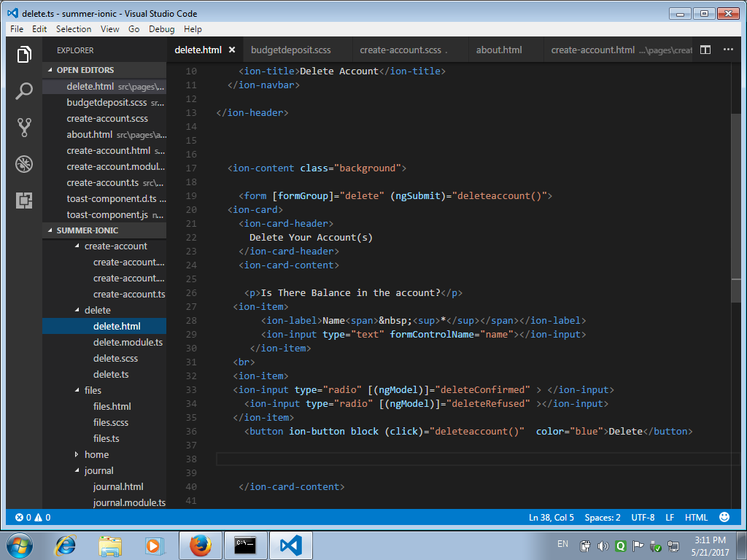Click the split editor icon
The image size is (747, 560).
[705, 50]
